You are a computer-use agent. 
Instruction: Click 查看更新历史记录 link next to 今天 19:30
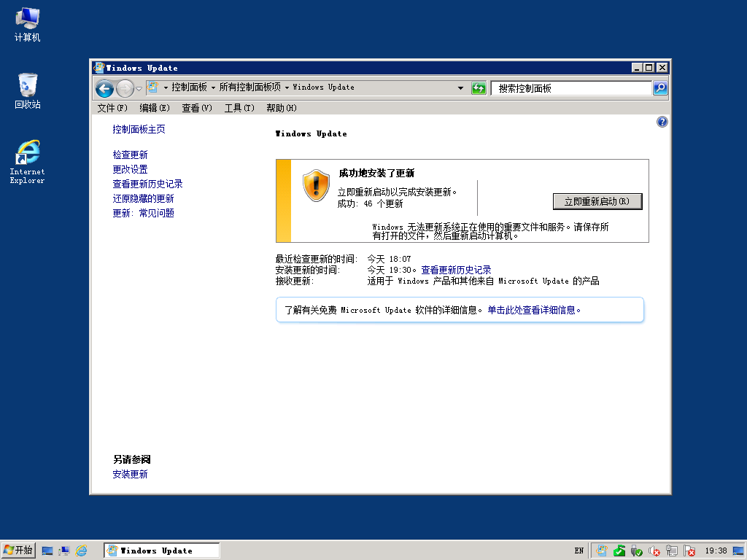456,270
